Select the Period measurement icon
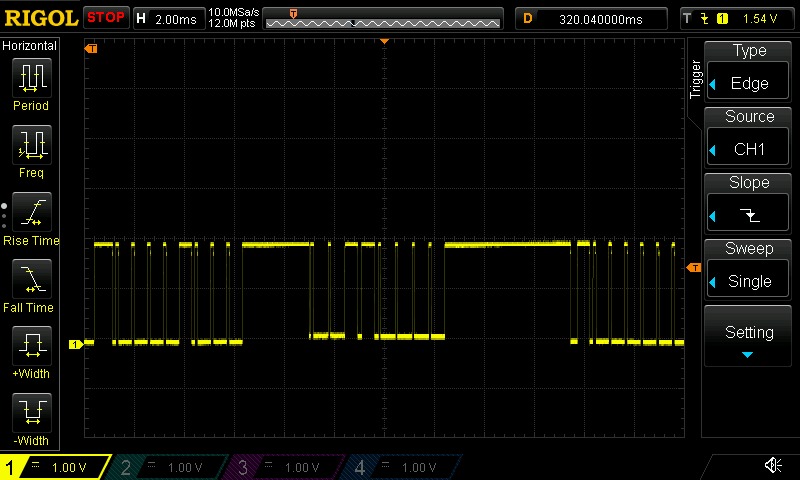Viewport: 800px width, 480px height. point(30,83)
